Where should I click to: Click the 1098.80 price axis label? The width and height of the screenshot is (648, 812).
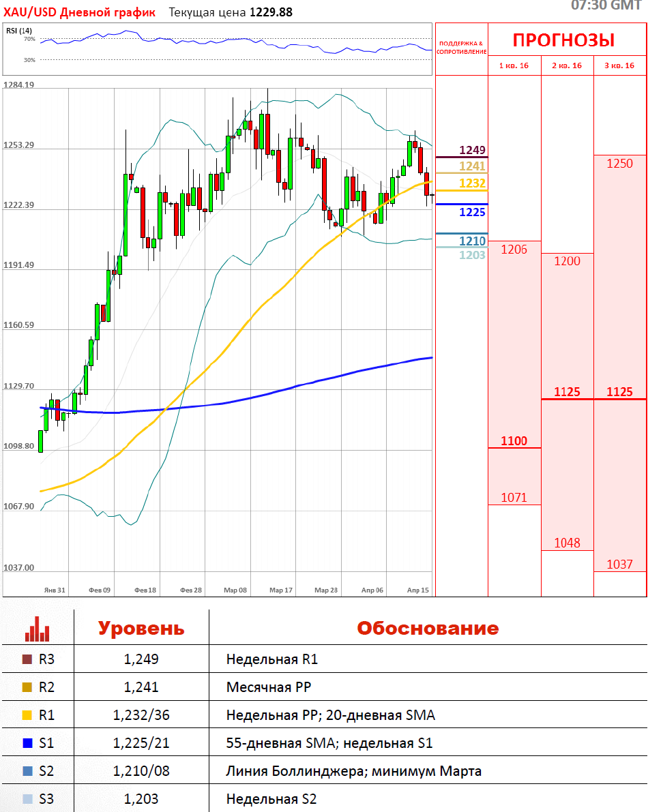tap(18, 447)
